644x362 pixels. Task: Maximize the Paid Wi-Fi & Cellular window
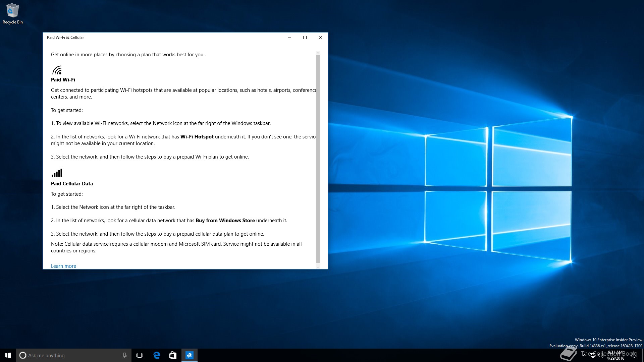point(305,38)
